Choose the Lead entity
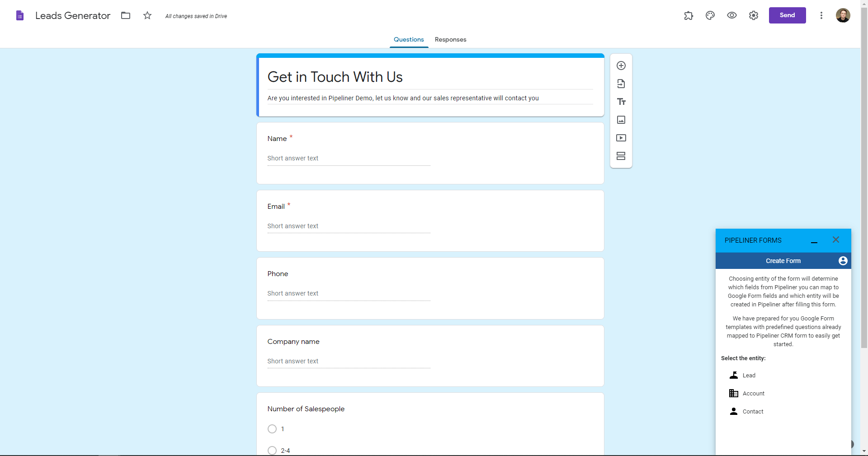This screenshot has height=456, width=868. coord(749,375)
